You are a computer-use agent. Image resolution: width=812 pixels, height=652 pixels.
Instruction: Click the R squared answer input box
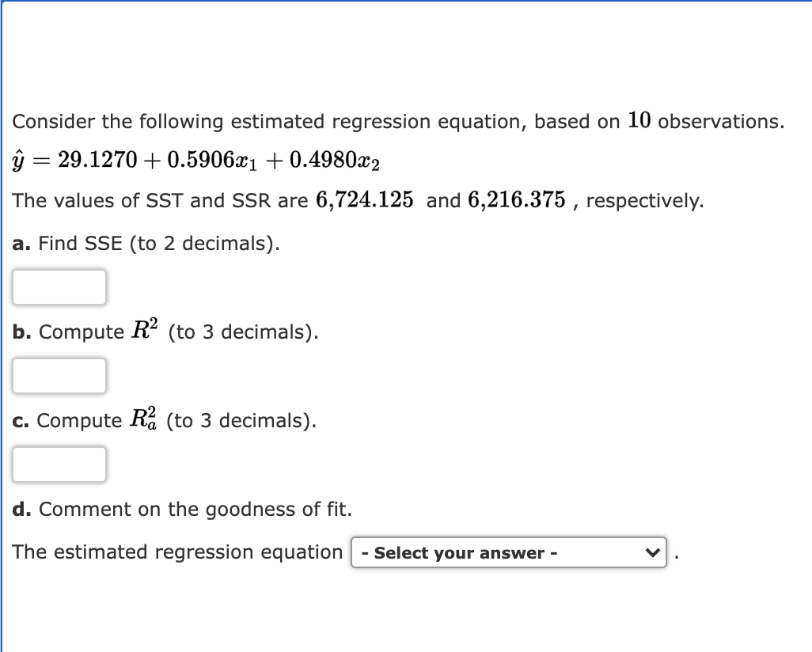point(59,375)
